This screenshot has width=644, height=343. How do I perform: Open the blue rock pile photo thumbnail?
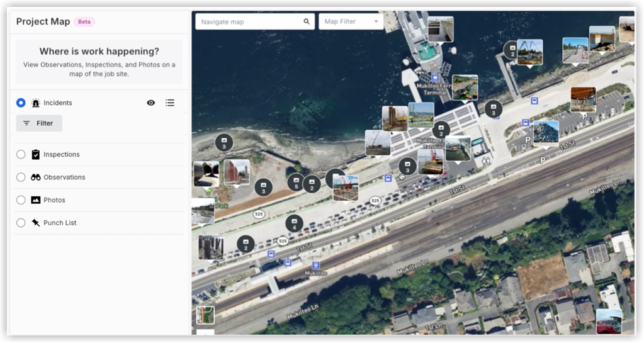(x=546, y=133)
